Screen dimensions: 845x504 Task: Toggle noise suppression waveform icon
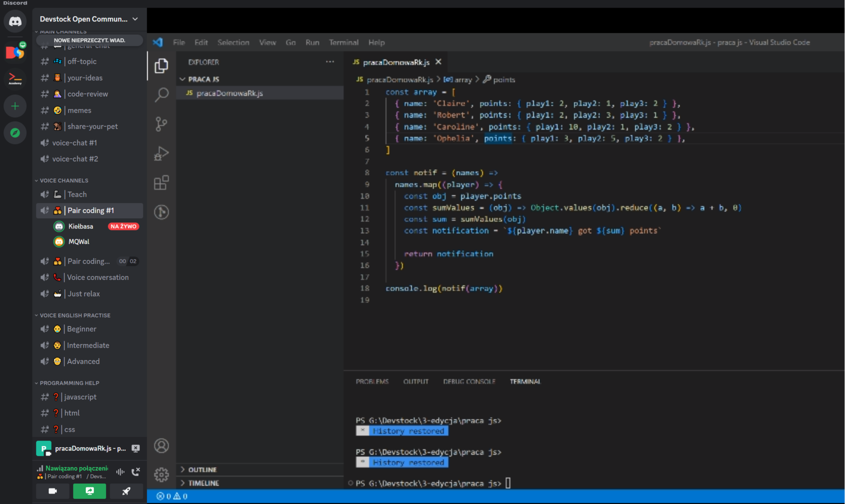click(x=120, y=472)
